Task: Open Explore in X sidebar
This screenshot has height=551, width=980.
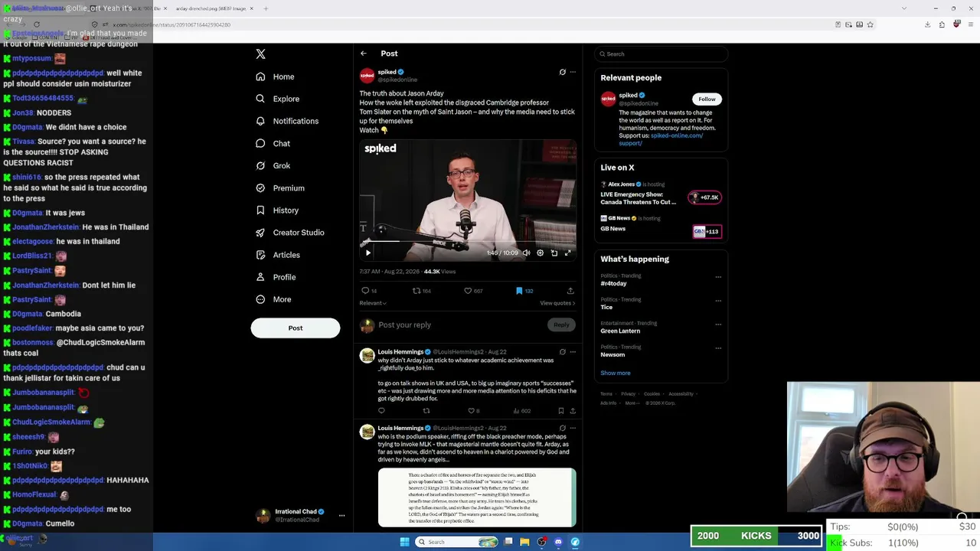Action: [x=277, y=99]
